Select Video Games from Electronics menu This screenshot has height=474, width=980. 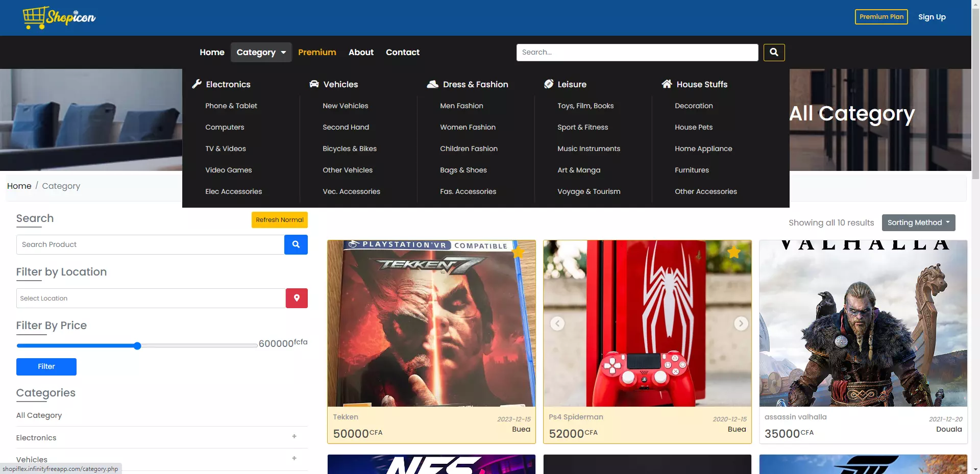(x=228, y=170)
